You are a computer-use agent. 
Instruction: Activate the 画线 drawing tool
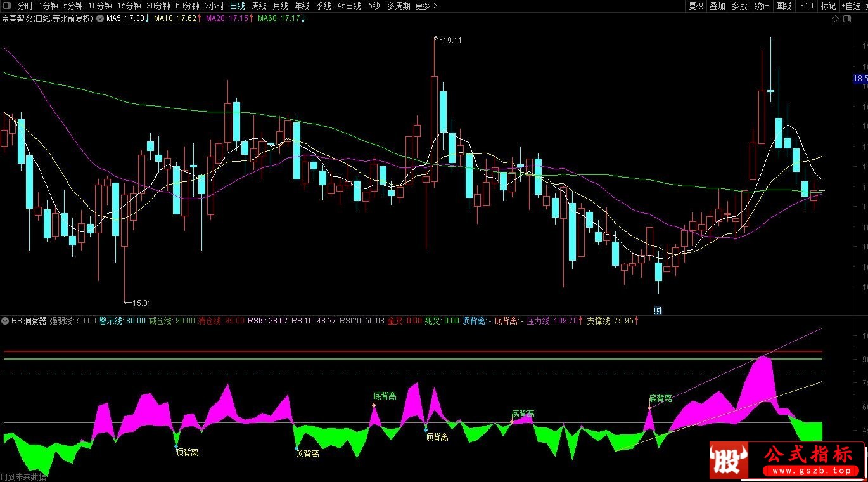pyautogui.click(x=784, y=6)
